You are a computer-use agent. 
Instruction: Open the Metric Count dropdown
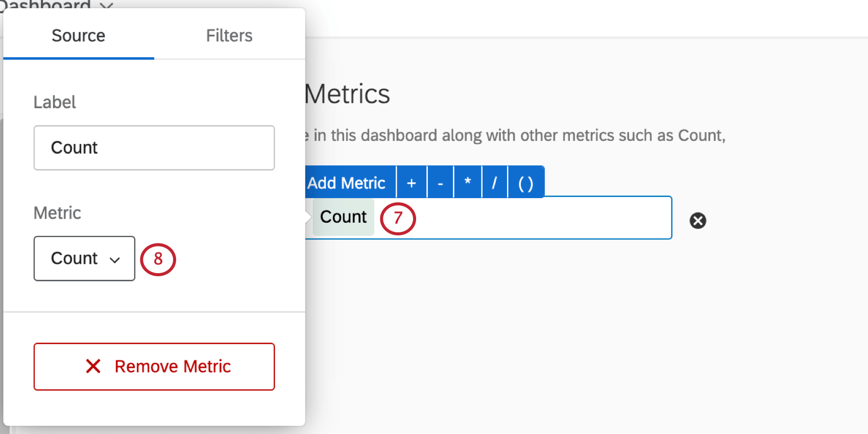(x=84, y=258)
